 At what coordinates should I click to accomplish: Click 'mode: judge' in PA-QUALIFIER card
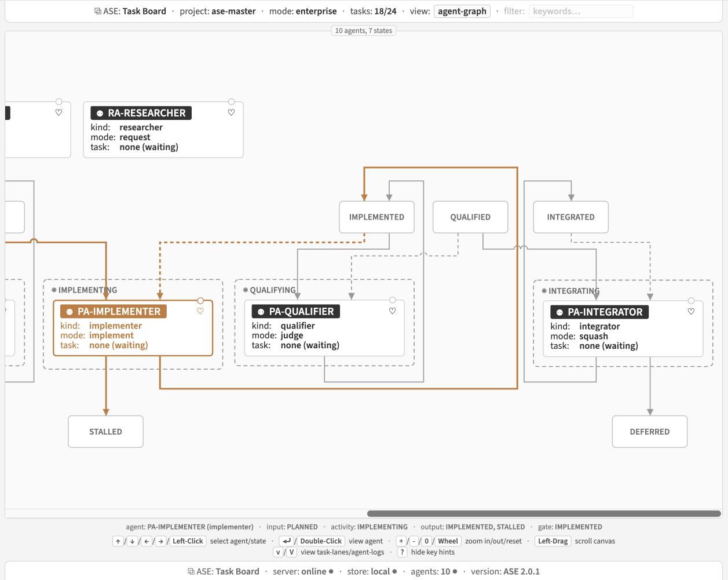[277, 335]
